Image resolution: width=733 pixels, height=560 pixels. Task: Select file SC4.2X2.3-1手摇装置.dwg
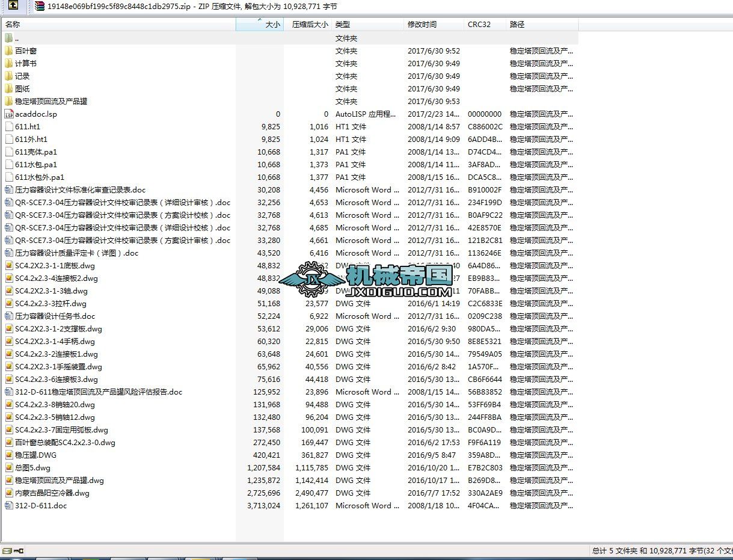pos(58,366)
